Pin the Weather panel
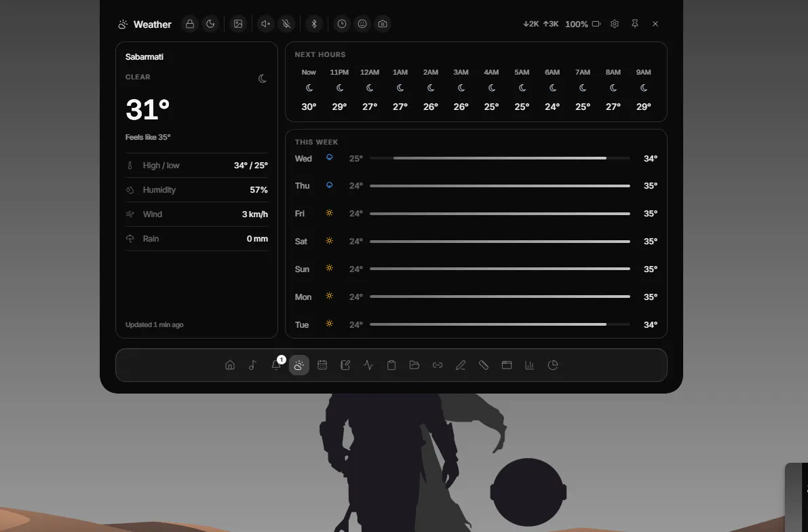This screenshot has height=532, width=808. point(635,24)
